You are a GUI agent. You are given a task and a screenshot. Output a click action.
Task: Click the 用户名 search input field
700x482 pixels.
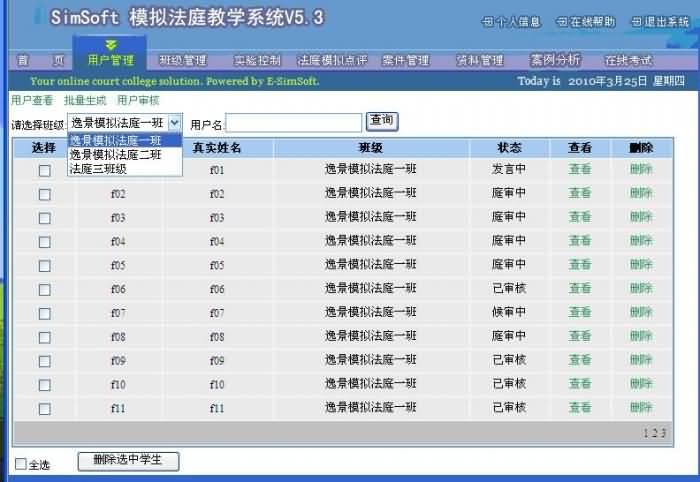[x=294, y=123]
